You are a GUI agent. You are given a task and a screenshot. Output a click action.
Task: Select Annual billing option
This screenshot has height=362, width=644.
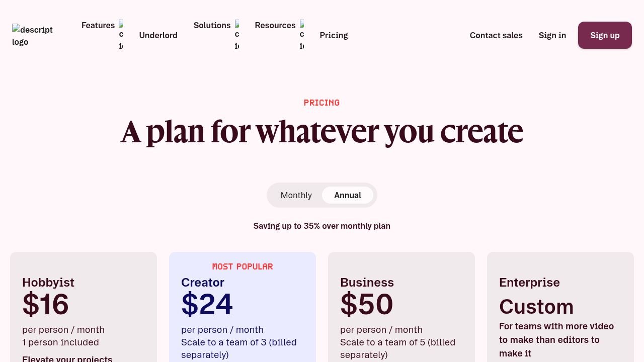click(x=348, y=195)
